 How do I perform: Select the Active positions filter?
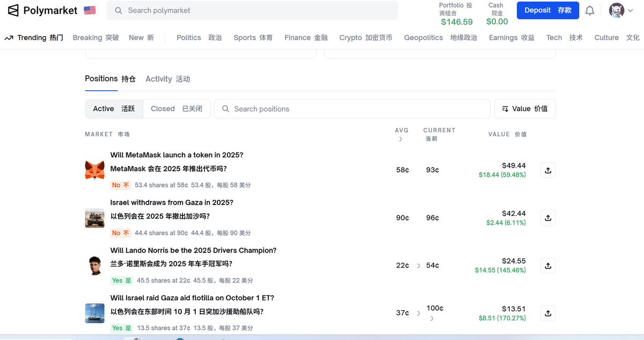[114, 108]
